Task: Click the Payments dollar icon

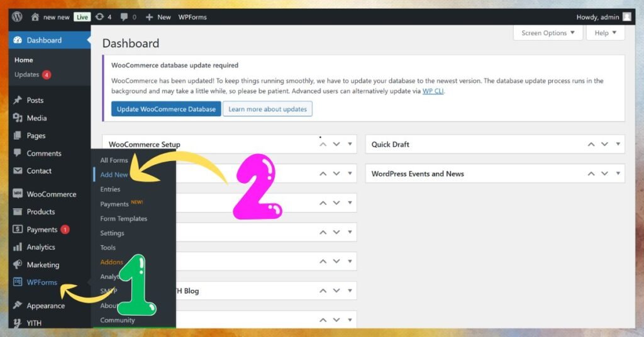Action: tap(17, 229)
